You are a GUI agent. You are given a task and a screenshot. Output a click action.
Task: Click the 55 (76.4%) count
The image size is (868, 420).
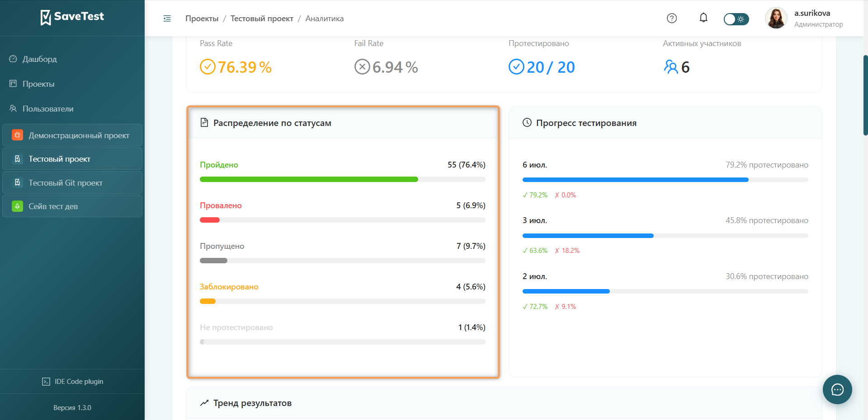pos(467,165)
